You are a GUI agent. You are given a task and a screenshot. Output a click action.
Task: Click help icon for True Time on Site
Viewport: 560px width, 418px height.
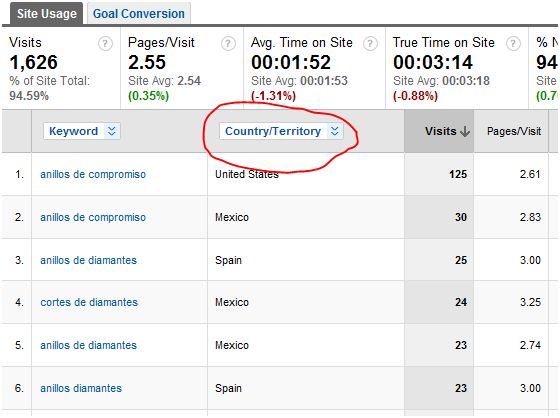pyautogui.click(x=513, y=44)
